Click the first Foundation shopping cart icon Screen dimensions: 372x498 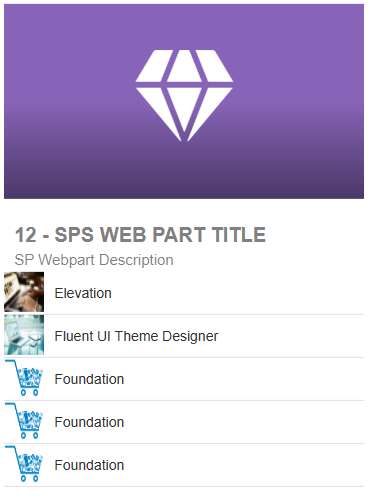pyautogui.click(x=24, y=378)
